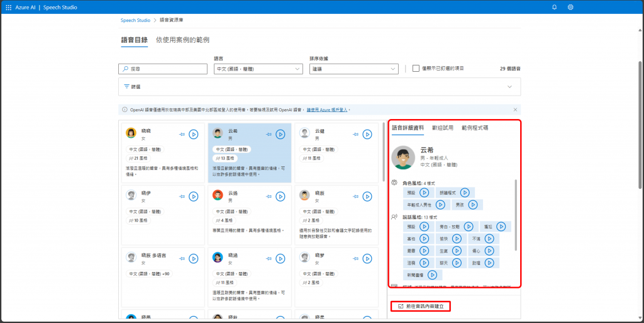Play the 嚴肅 speaking style sample

(x=425, y=251)
